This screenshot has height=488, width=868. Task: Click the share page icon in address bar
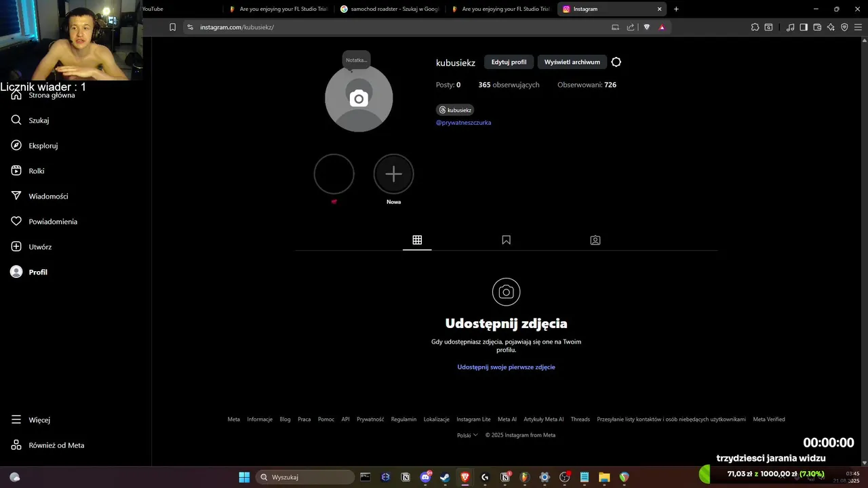[631, 27]
